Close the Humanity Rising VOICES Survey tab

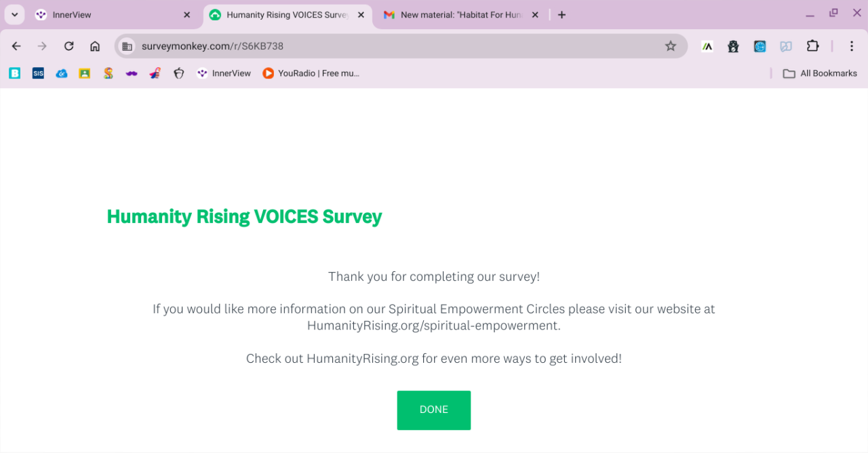361,15
